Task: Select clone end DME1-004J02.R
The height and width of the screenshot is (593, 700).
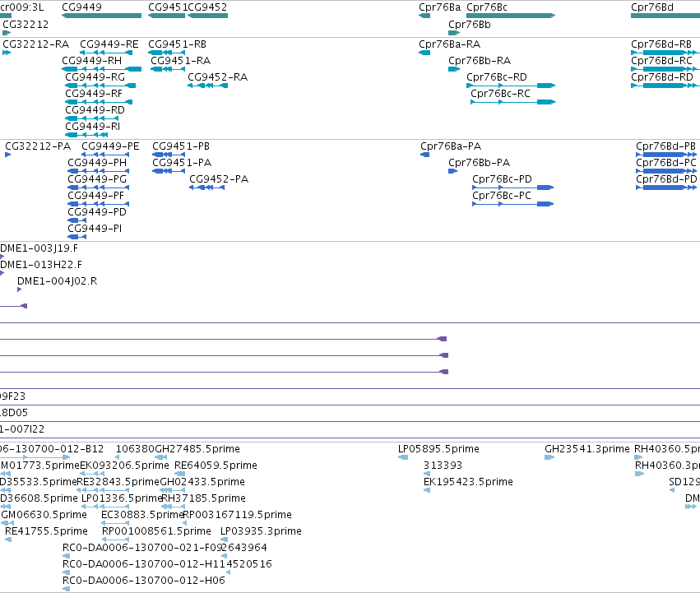Action: pos(57,282)
